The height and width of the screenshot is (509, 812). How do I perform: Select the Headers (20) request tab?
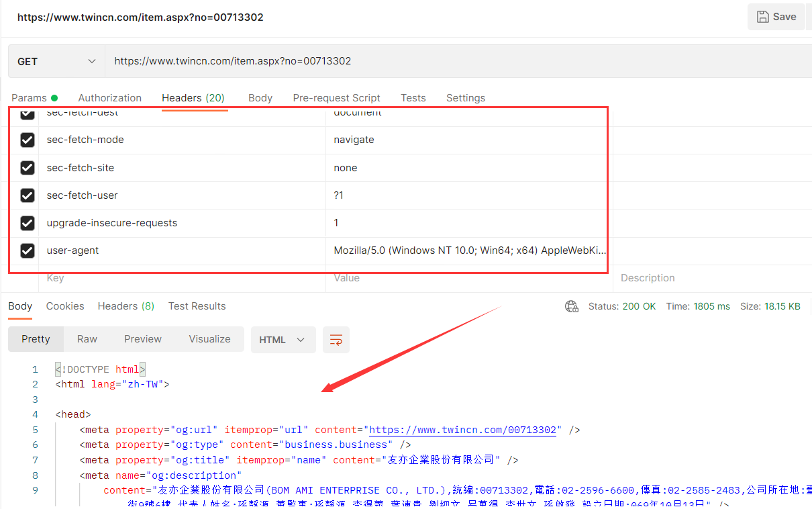click(193, 98)
